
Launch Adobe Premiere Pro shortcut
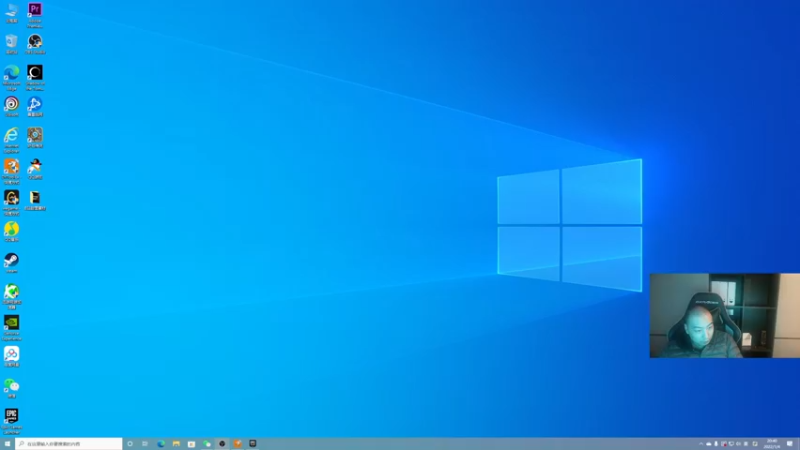(35, 14)
